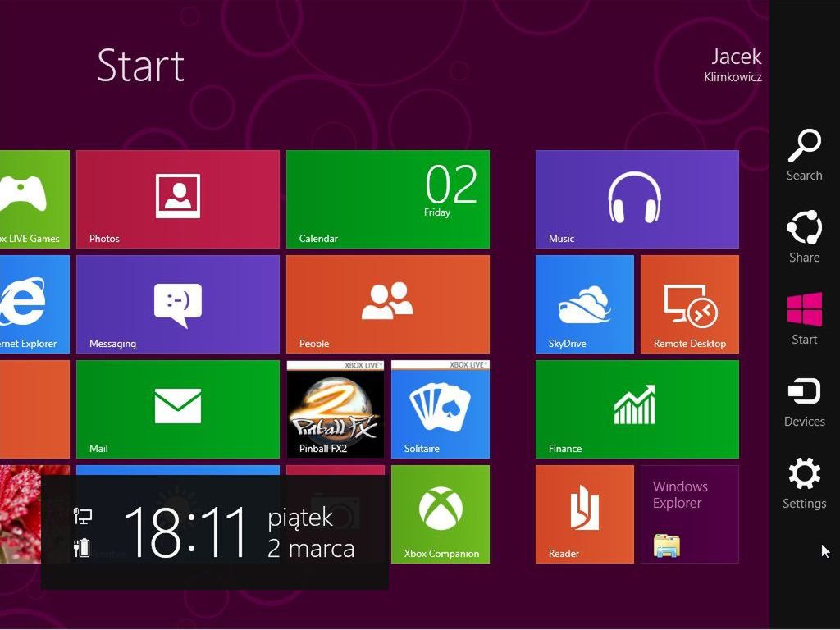
Task: Launch the Remote Desktop tile
Action: coord(689,304)
